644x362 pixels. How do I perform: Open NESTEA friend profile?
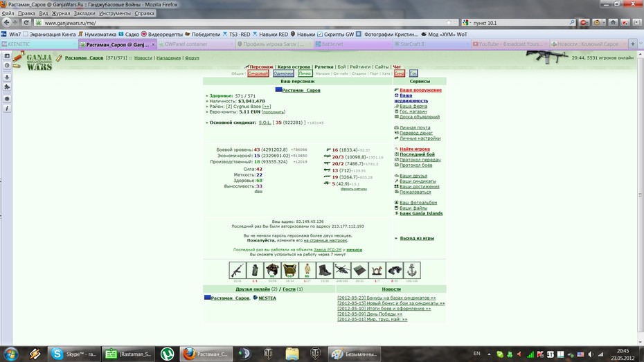point(267,298)
